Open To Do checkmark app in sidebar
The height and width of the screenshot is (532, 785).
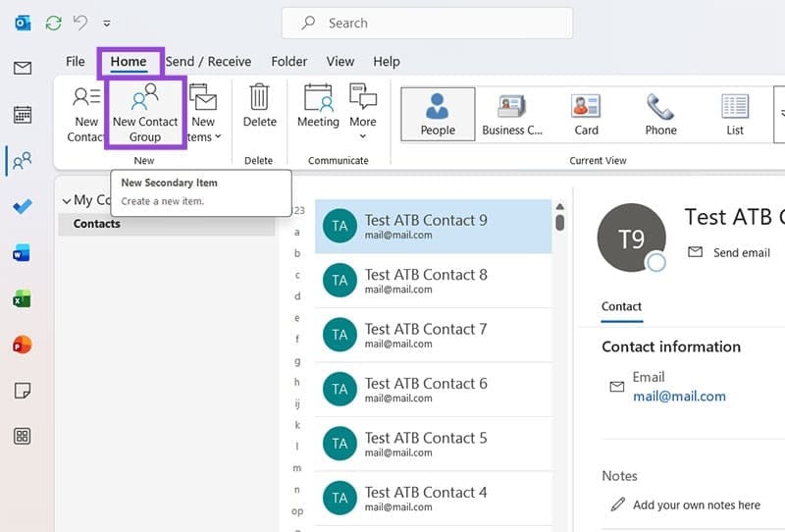22,207
